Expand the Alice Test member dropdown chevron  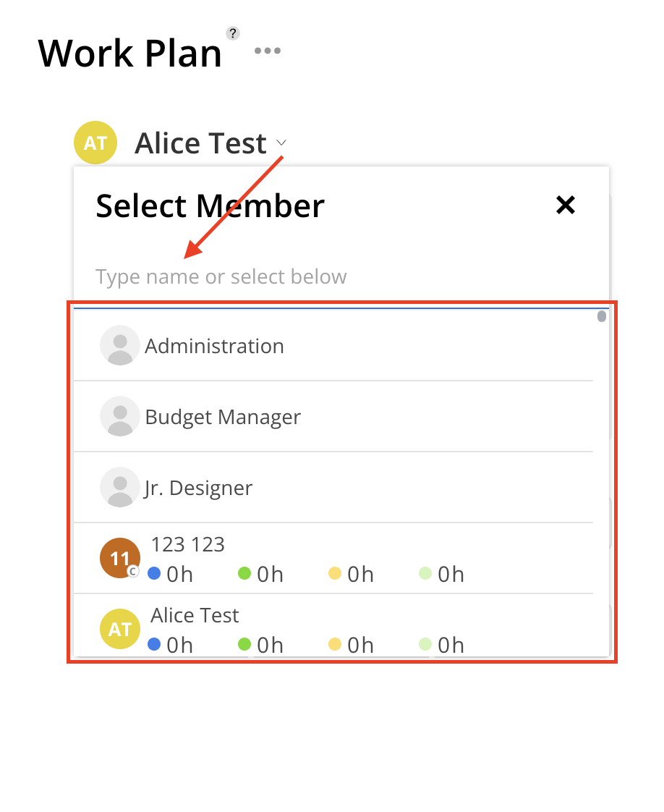coord(281,143)
